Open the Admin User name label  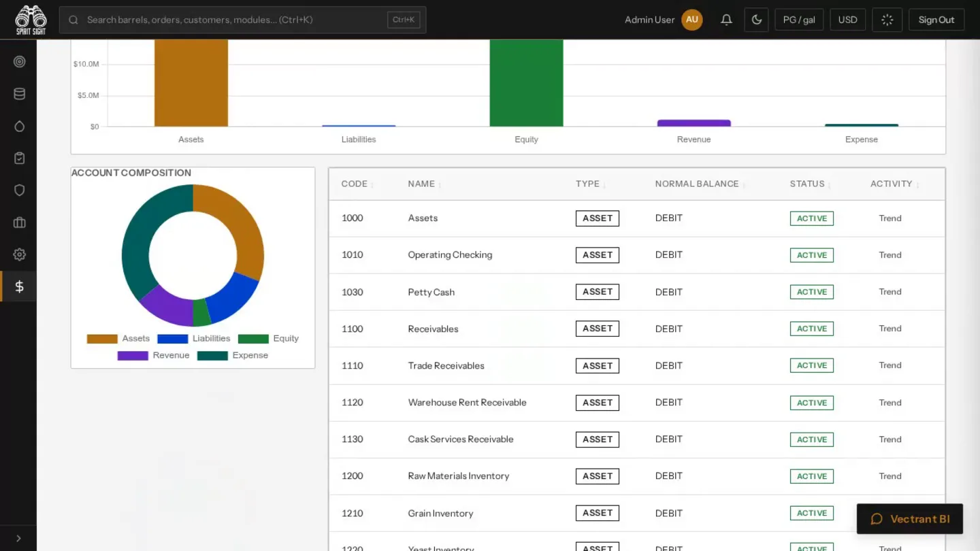click(x=649, y=20)
